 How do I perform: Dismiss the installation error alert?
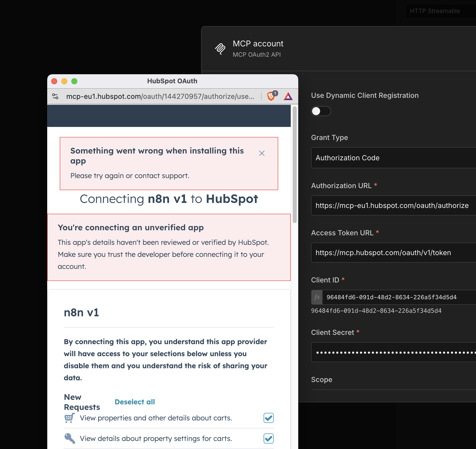click(262, 153)
